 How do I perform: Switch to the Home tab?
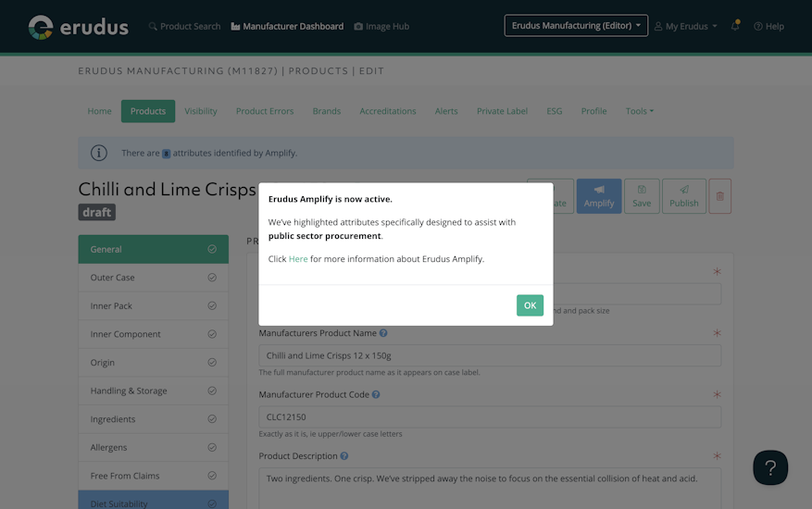[x=99, y=111]
